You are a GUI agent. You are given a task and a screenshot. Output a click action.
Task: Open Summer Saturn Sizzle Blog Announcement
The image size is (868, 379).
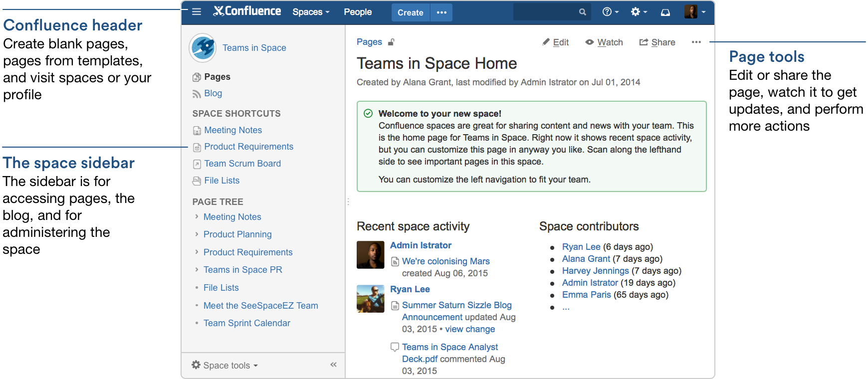click(456, 311)
